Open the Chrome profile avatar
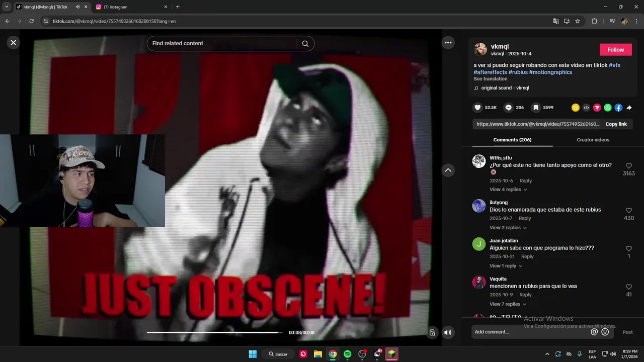This screenshot has width=644, height=362. (624, 21)
